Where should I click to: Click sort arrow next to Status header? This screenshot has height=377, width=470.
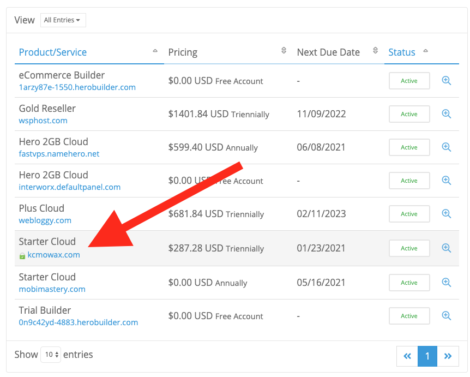click(426, 51)
